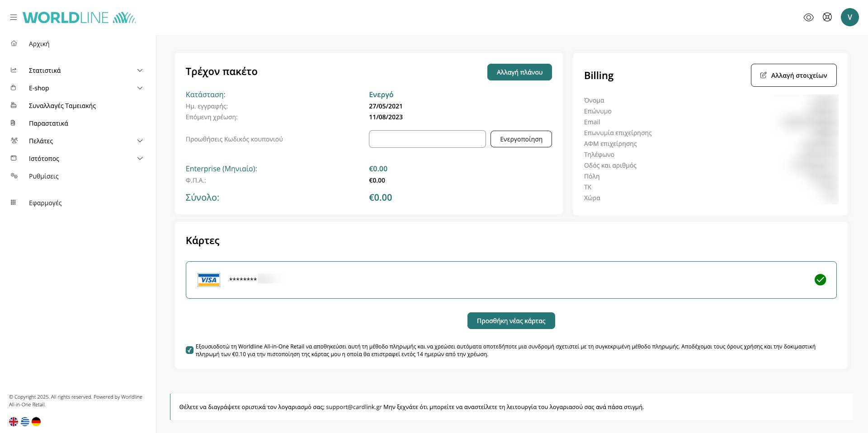Uncheck the Worldline authorization checkbox
Image resolution: width=868 pixels, height=433 pixels.
(x=190, y=350)
